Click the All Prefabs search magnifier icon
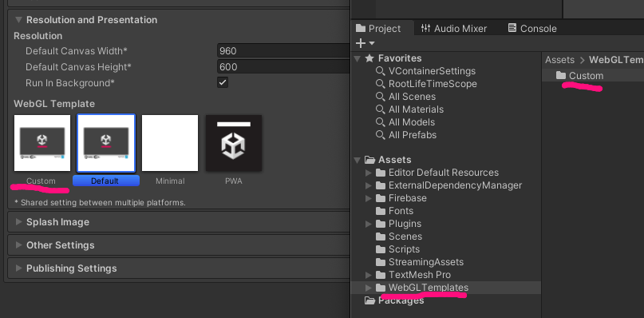 pyautogui.click(x=381, y=134)
